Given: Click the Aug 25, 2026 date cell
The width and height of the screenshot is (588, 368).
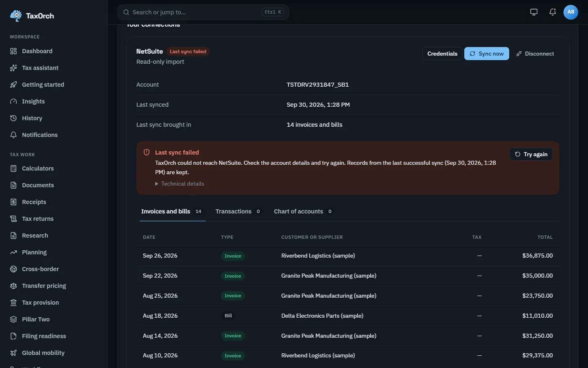Looking at the screenshot, I should (x=160, y=296).
